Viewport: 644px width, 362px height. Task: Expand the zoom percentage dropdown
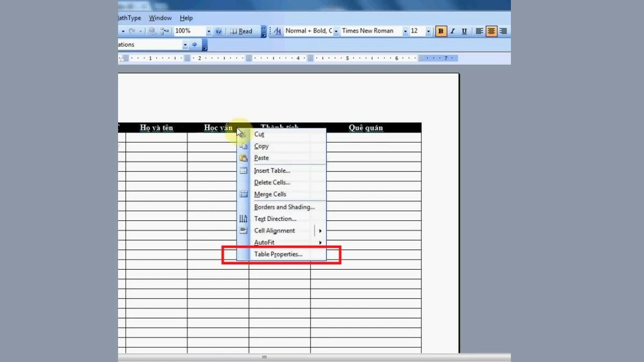click(x=209, y=31)
